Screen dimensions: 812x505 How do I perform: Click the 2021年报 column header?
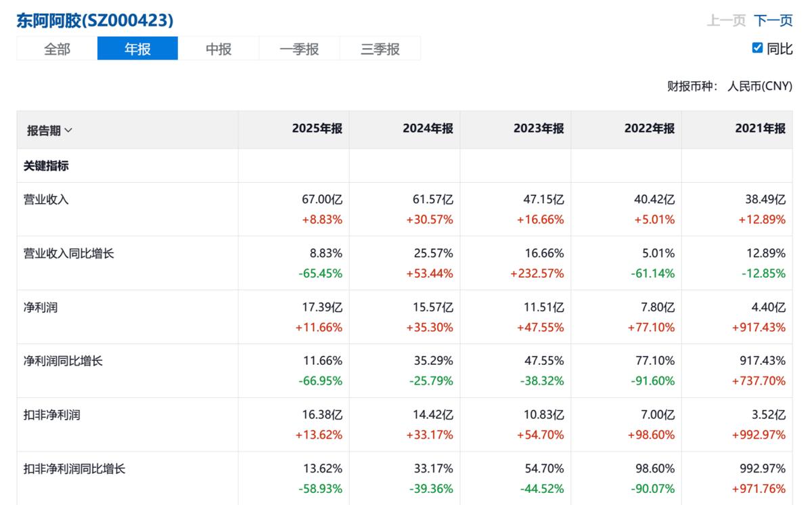[761, 129]
